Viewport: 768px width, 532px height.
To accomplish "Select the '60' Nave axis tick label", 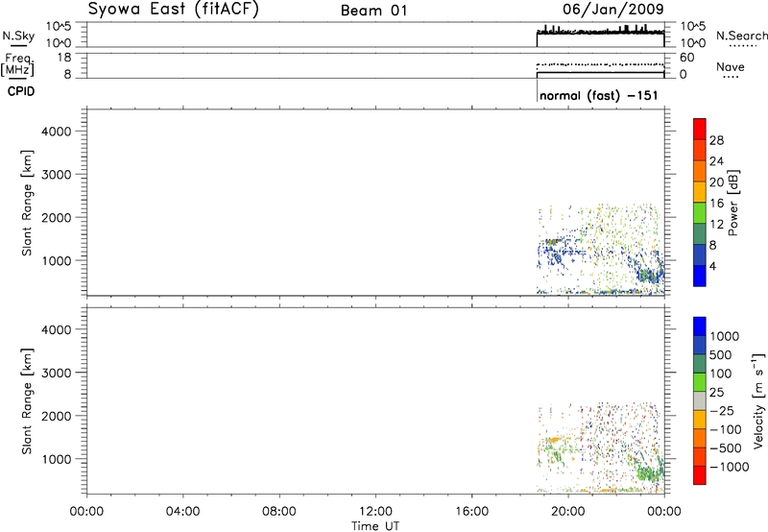I will coord(687,58).
